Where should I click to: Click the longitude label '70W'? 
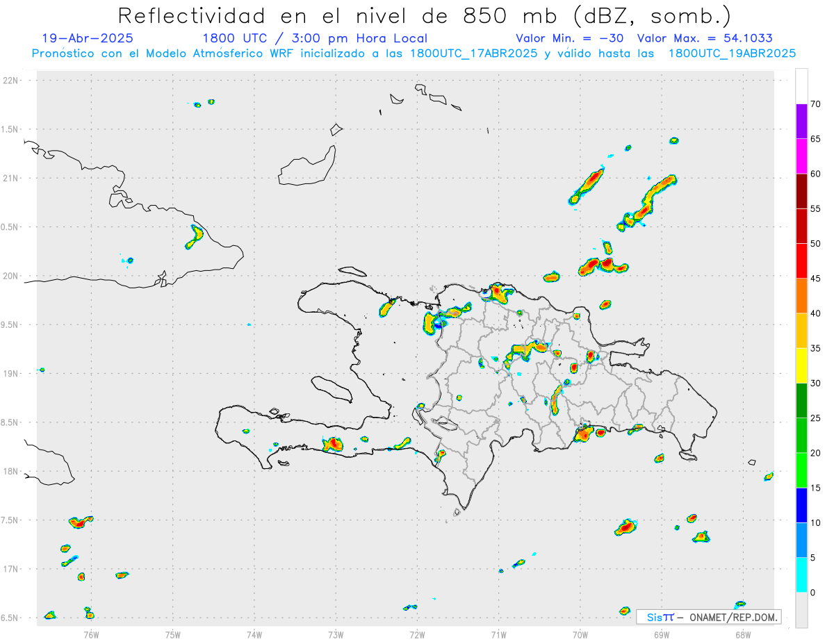(x=580, y=634)
